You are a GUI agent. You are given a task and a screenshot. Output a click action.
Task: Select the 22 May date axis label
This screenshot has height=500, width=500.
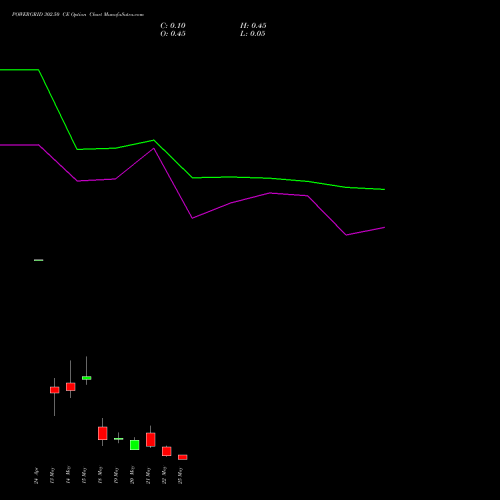[x=164, y=475]
